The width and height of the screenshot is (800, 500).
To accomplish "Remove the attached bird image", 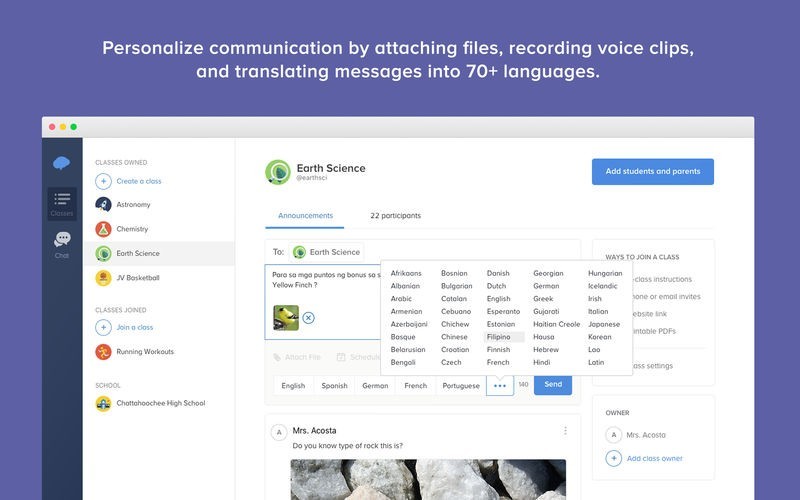I will (x=308, y=318).
